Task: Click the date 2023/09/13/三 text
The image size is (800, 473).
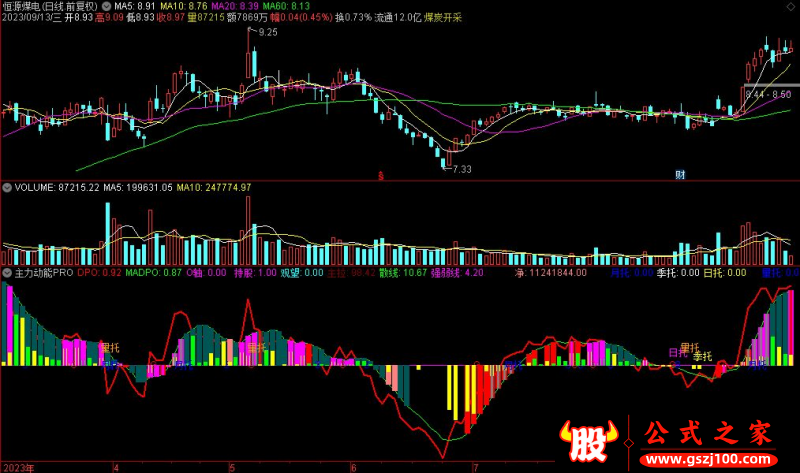Action: tap(32, 17)
